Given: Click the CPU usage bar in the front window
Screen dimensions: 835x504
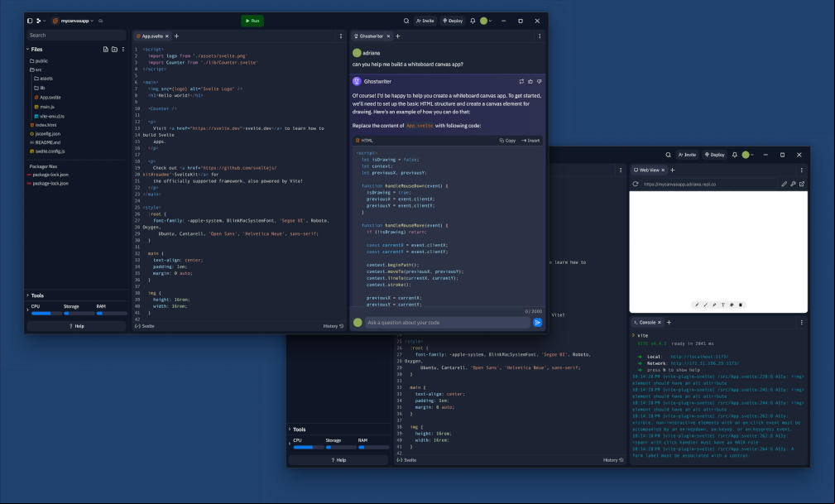Looking at the screenshot, I should point(46,314).
